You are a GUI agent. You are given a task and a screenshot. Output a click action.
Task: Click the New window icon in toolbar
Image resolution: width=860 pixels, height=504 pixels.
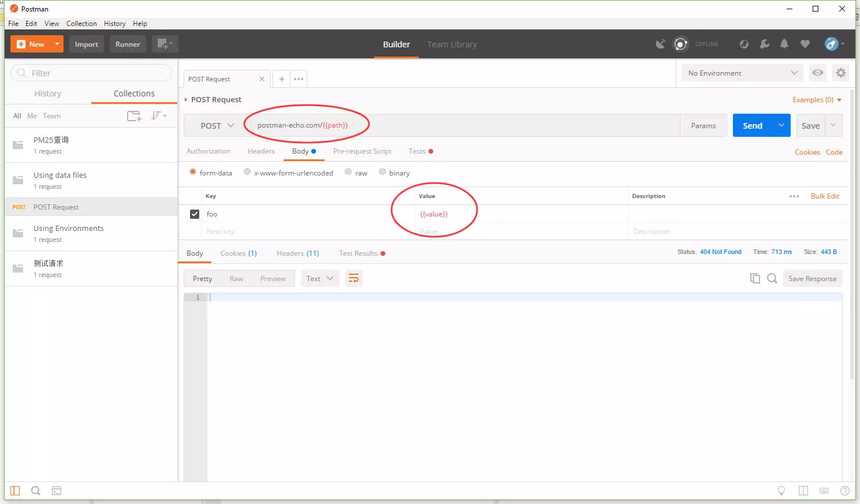click(165, 44)
